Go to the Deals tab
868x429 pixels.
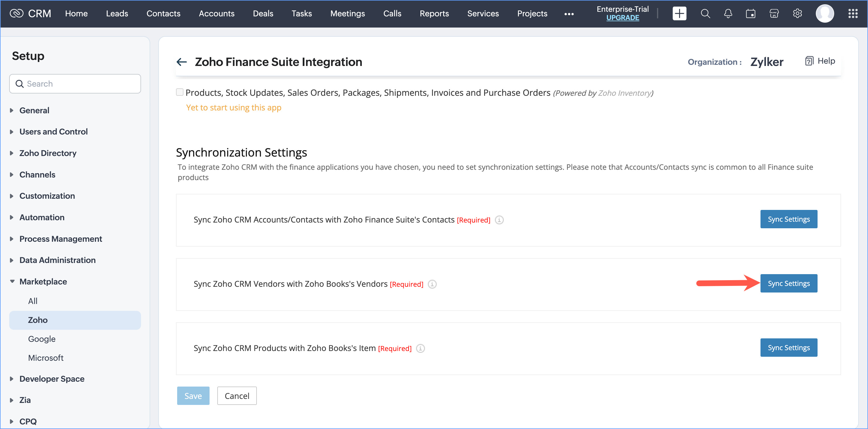263,13
